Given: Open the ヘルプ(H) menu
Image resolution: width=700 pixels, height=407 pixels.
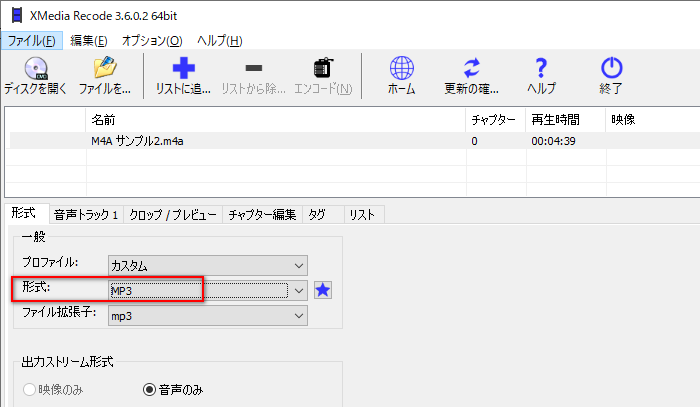Looking at the screenshot, I should tap(220, 41).
